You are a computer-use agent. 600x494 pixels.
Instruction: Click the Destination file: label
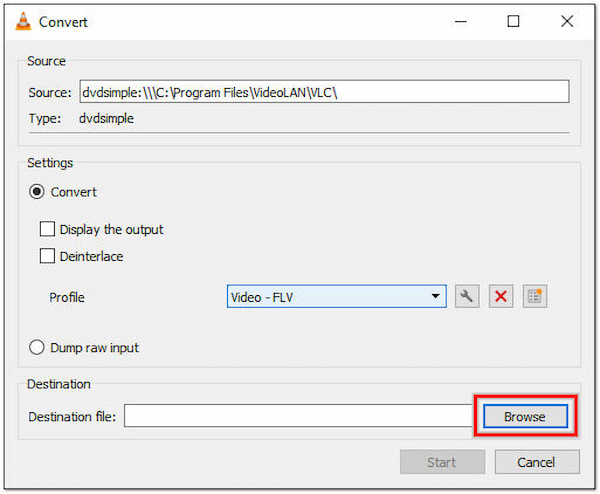coord(72,416)
